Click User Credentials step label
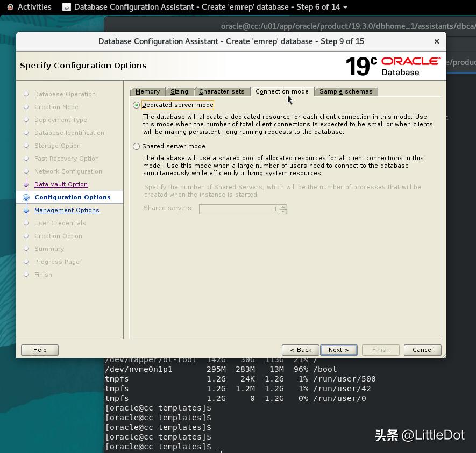This screenshot has width=476, height=453. [60, 223]
